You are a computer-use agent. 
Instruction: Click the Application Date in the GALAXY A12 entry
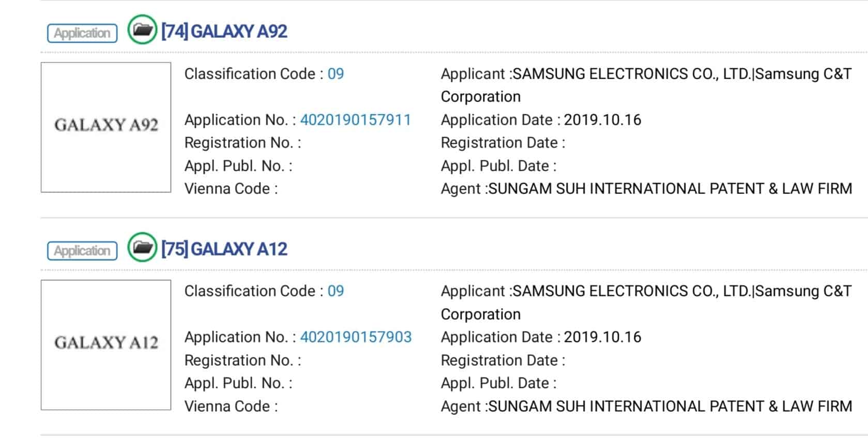(x=602, y=337)
